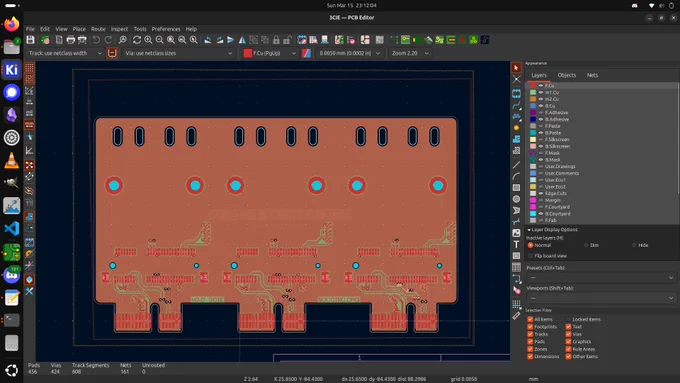The width and height of the screenshot is (680, 383).
Task: Activate the Add text tool
Action: pyautogui.click(x=516, y=245)
